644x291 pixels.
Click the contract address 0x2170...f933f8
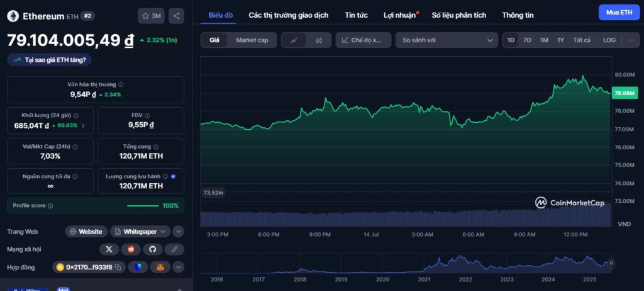pos(89,267)
